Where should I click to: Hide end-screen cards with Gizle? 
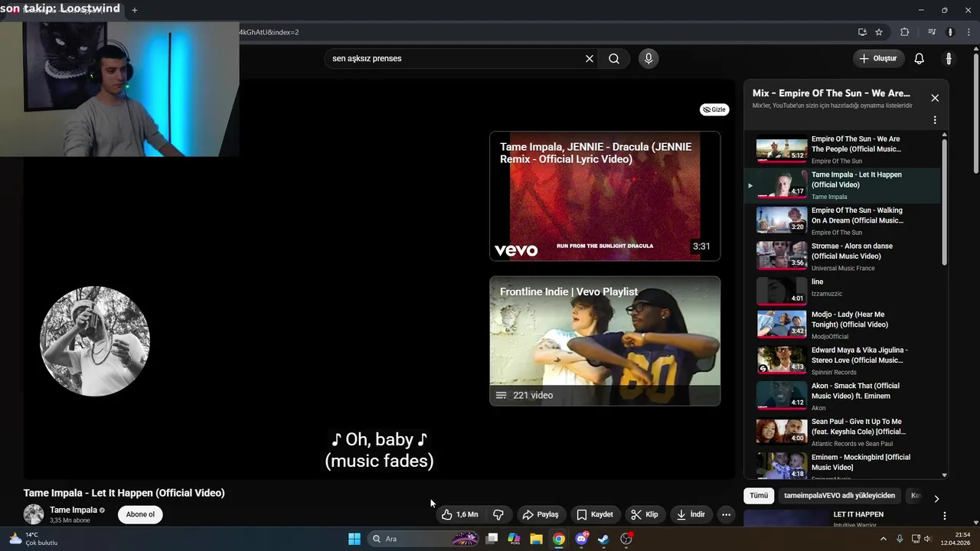click(x=714, y=109)
